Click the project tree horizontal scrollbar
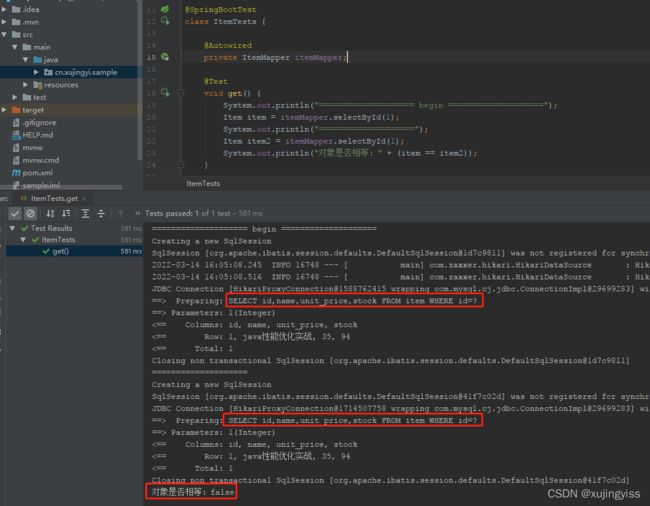650x506 pixels. (x=61, y=187)
